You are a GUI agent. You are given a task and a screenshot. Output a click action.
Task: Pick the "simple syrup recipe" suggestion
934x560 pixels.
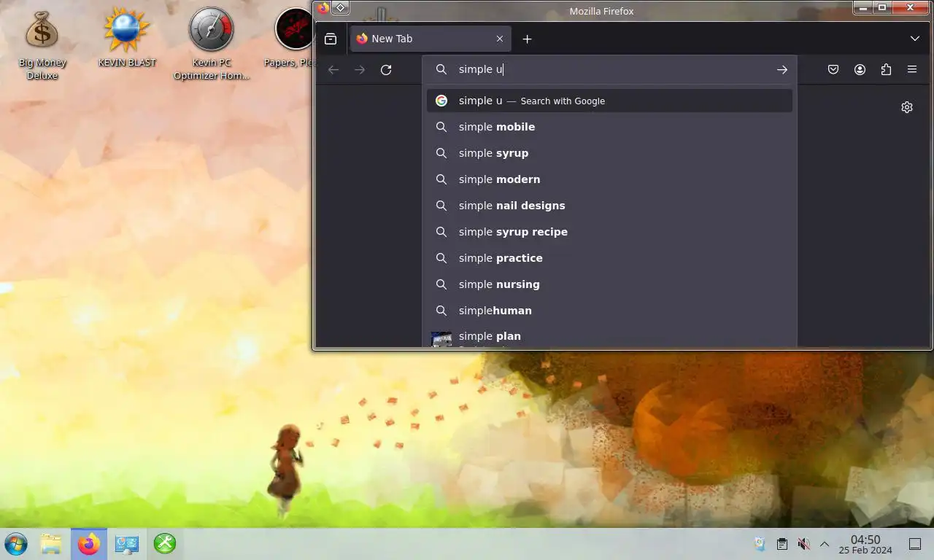609,232
